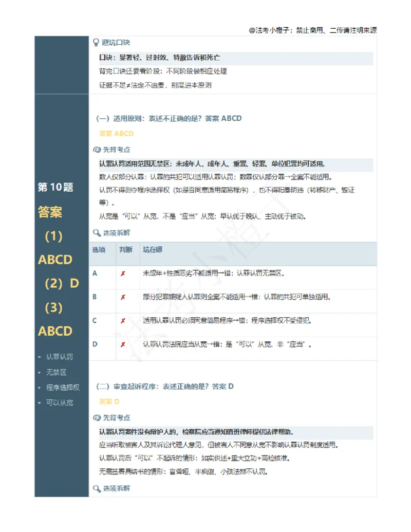Click the sidebar ABCD answer following (3)

coord(55,331)
